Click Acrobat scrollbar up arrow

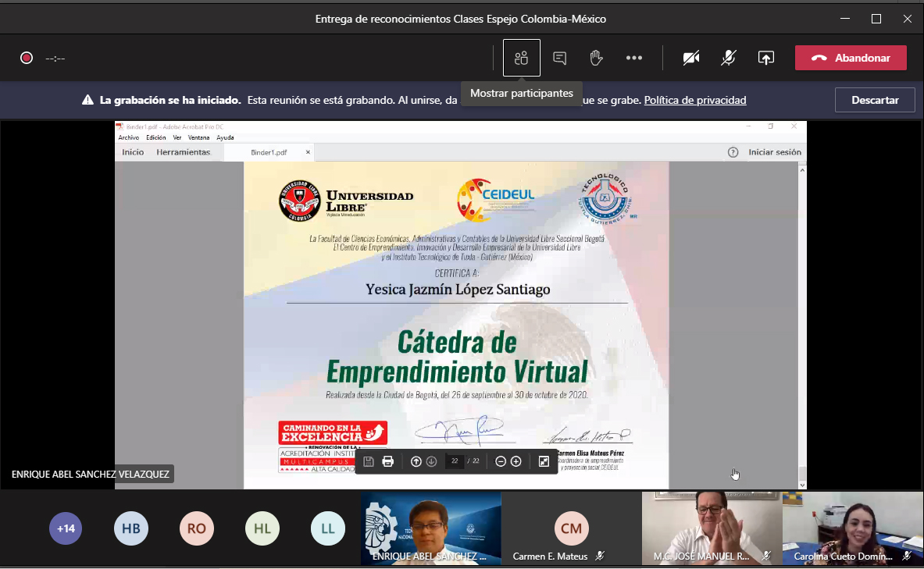802,169
